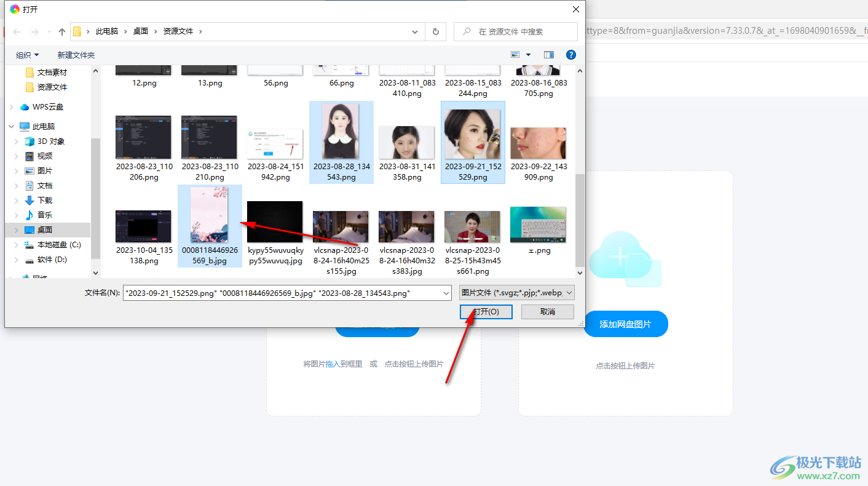Select 下载 folder in navigation tree
The height and width of the screenshot is (486, 868).
pyautogui.click(x=30, y=201)
